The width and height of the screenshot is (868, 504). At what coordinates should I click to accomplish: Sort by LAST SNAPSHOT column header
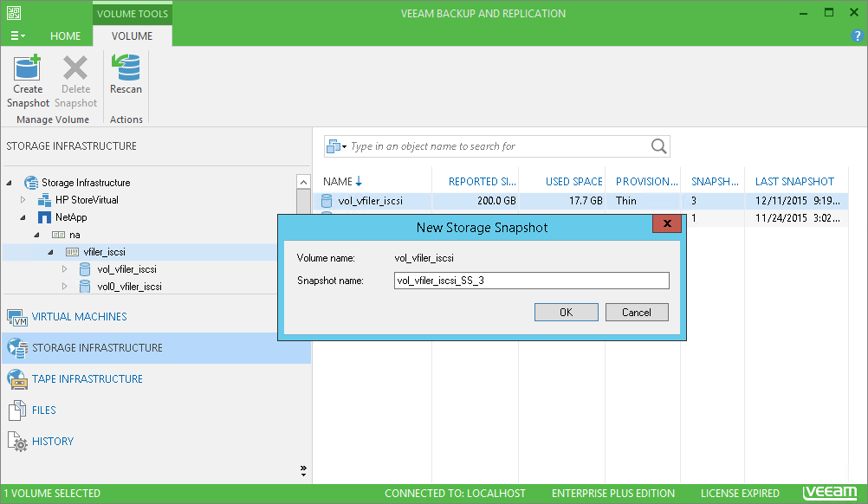tap(794, 182)
